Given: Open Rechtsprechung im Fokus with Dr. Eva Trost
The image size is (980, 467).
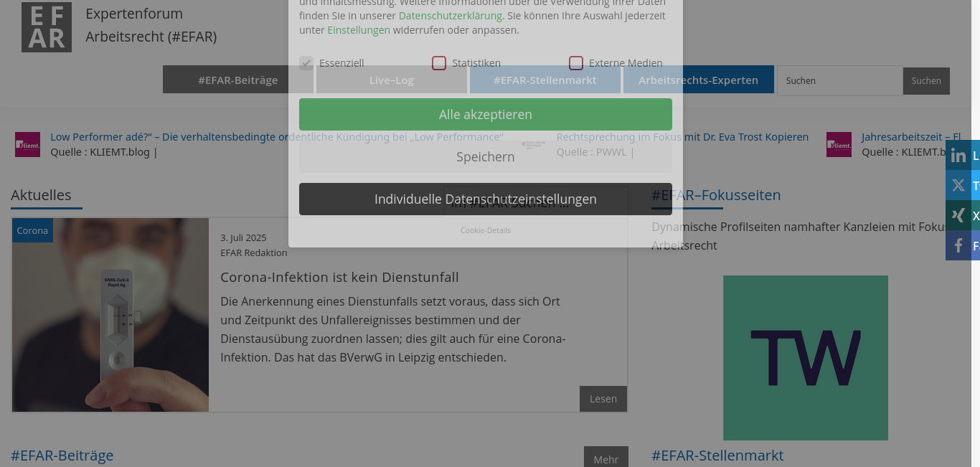Looking at the screenshot, I should click(682, 137).
